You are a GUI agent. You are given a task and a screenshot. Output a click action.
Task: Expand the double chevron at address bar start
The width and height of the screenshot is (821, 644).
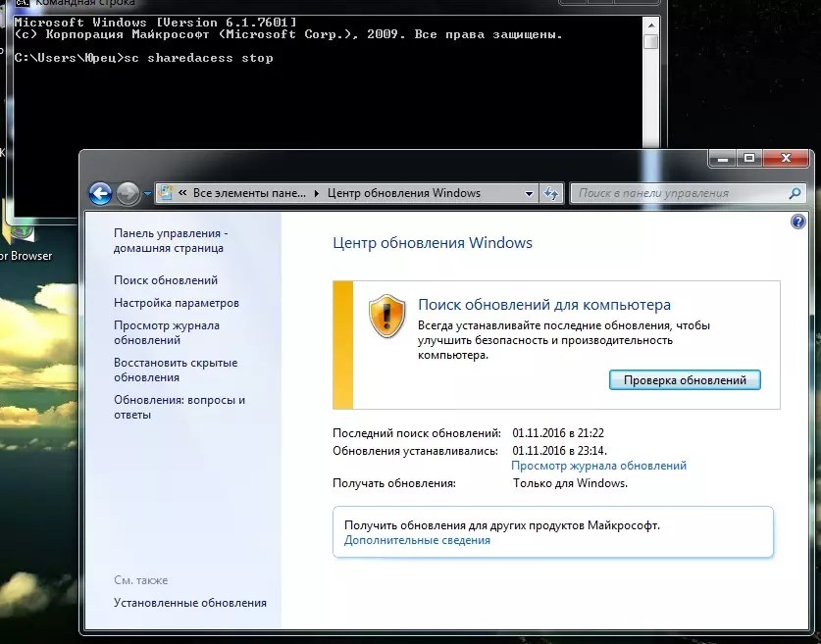point(182,193)
